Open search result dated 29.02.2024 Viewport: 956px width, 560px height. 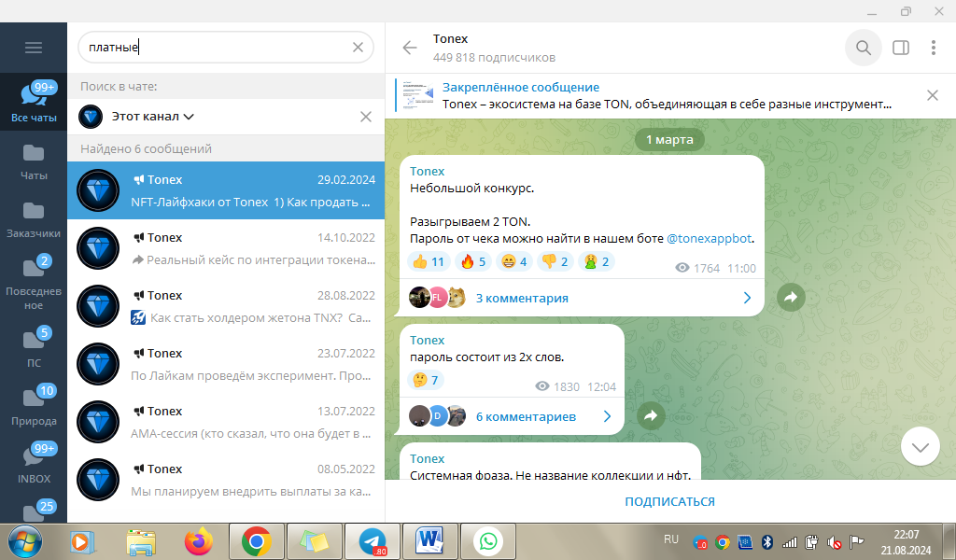(x=226, y=190)
